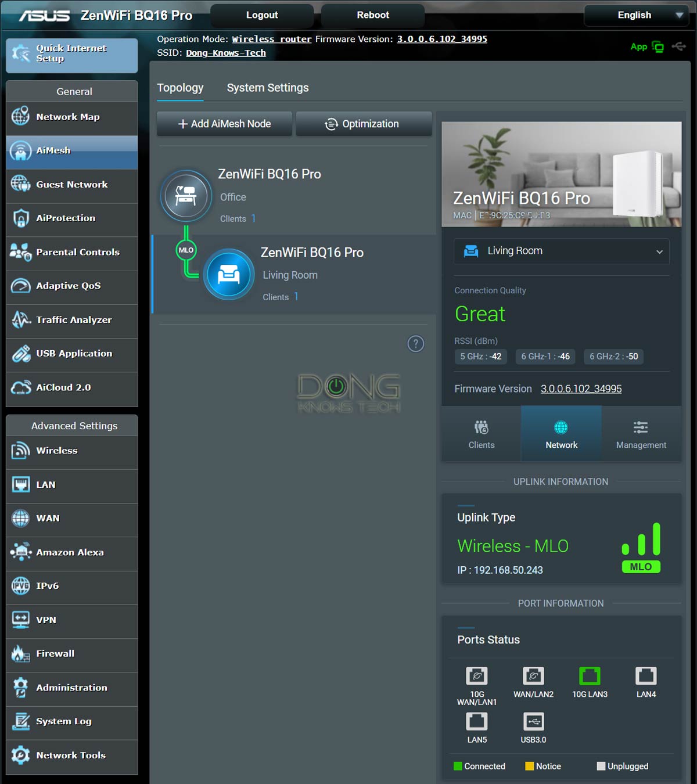Open the English language dropdown
697x784 pixels.
coord(635,15)
